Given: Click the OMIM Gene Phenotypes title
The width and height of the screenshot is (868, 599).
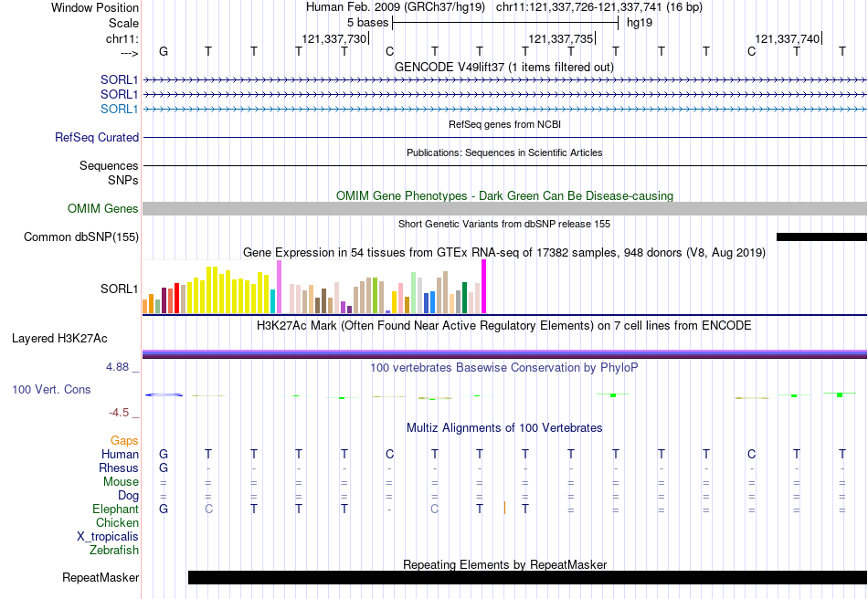Looking at the screenshot, I should click(x=504, y=195).
